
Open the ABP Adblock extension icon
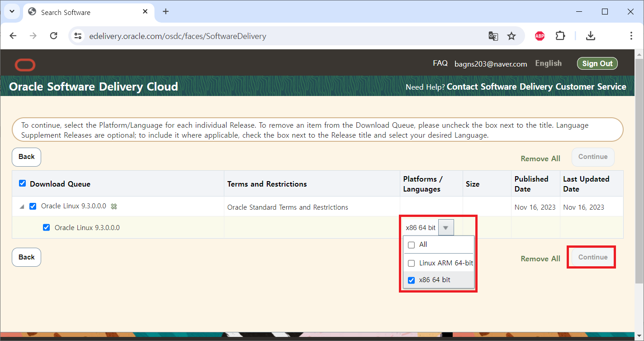(x=540, y=36)
